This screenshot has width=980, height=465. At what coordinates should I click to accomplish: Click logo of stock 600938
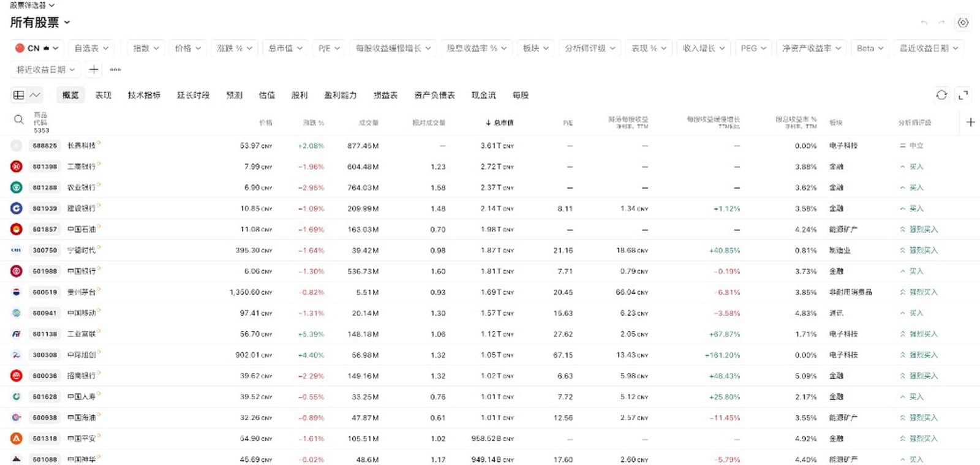coord(17,418)
